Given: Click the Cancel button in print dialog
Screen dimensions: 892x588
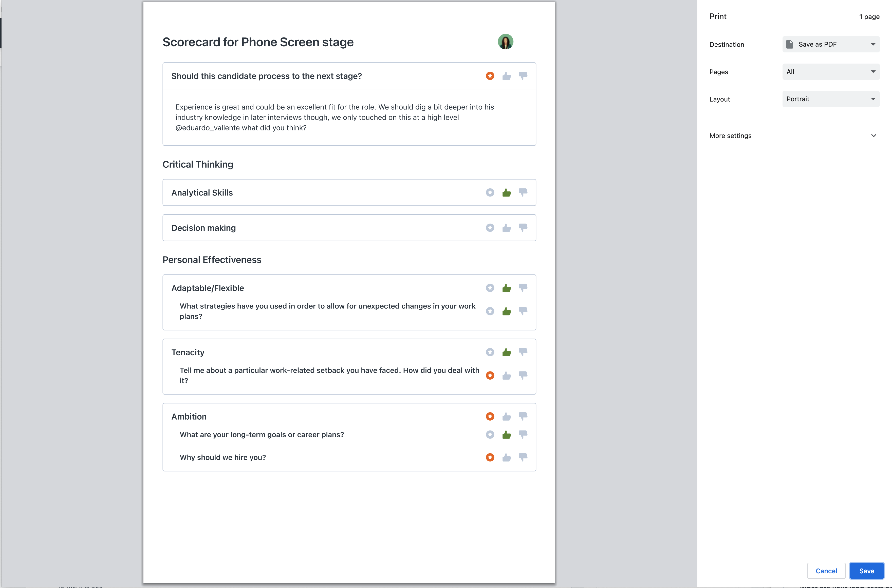Looking at the screenshot, I should point(826,571).
